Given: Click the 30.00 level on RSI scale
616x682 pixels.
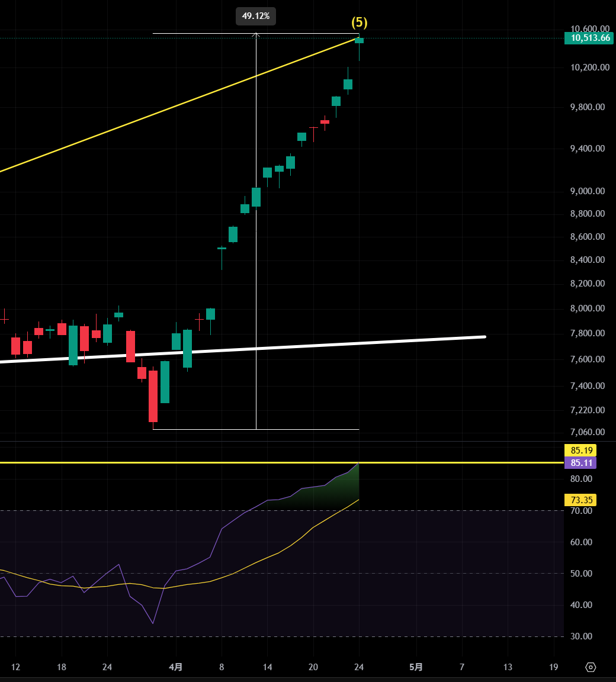Looking at the screenshot, I should (x=580, y=636).
